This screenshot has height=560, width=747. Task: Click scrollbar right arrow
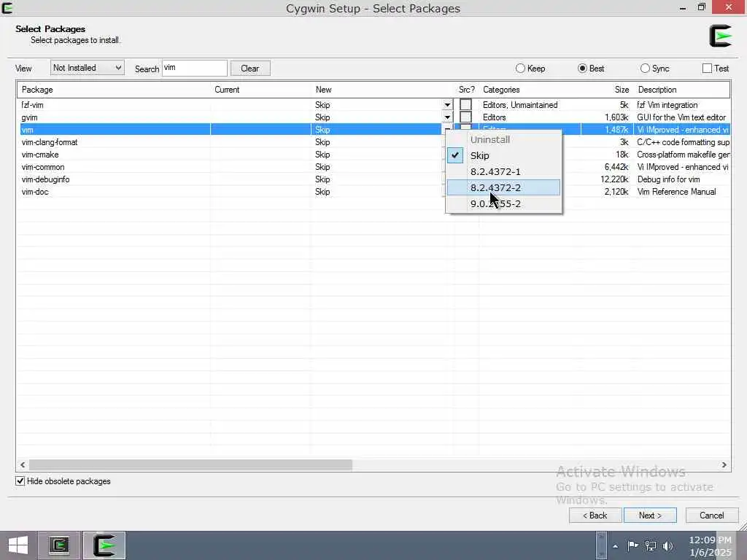[724, 464]
